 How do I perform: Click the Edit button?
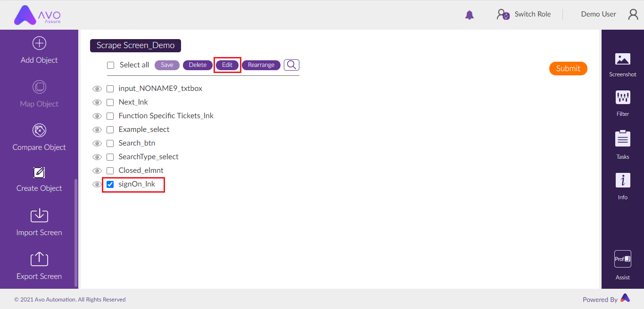227,65
